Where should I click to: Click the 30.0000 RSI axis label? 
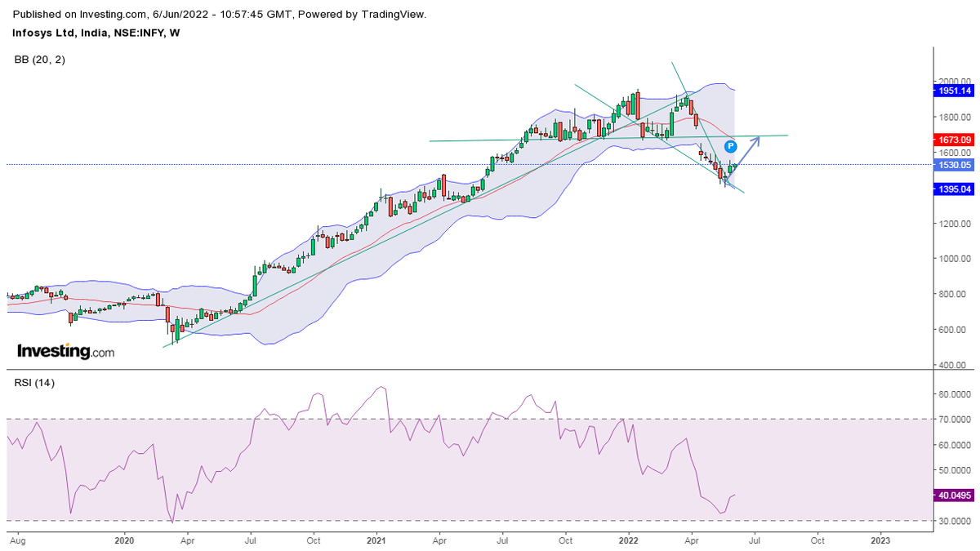pos(955,521)
